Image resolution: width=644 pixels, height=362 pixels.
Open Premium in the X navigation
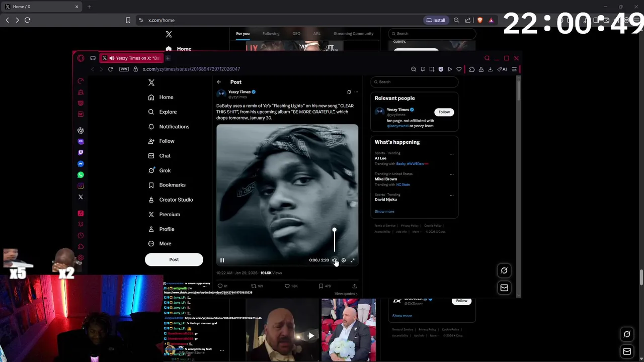tap(164, 214)
